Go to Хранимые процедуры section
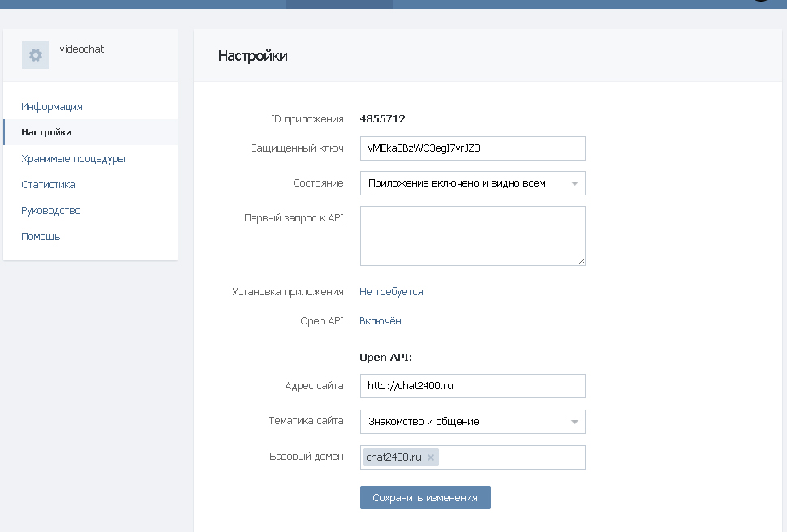 click(x=73, y=159)
